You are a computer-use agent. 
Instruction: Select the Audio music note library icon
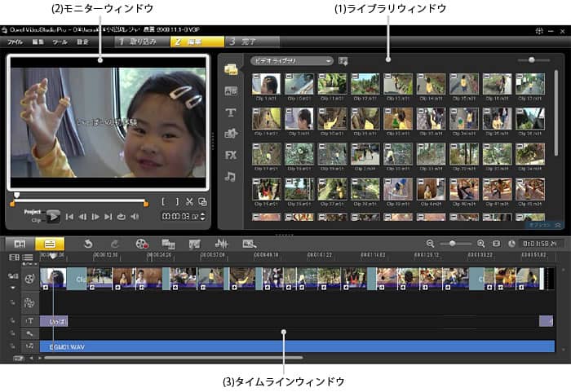coord(231,176)
